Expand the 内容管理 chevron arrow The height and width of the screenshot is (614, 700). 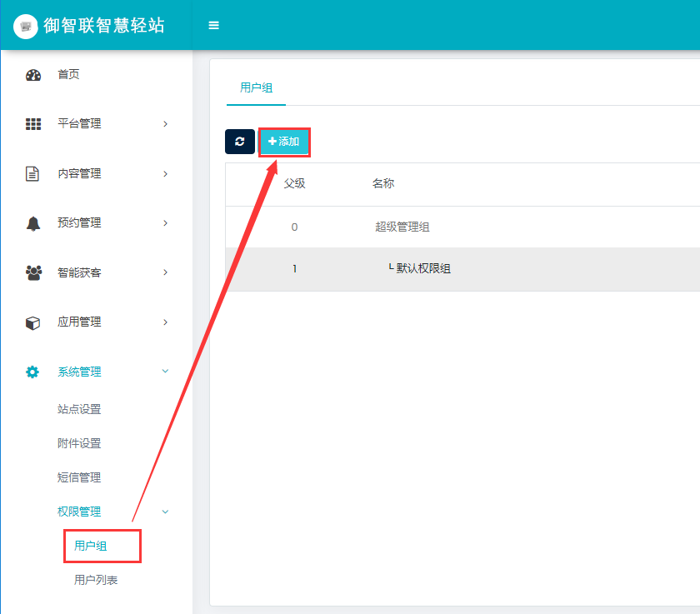point(165,174)
